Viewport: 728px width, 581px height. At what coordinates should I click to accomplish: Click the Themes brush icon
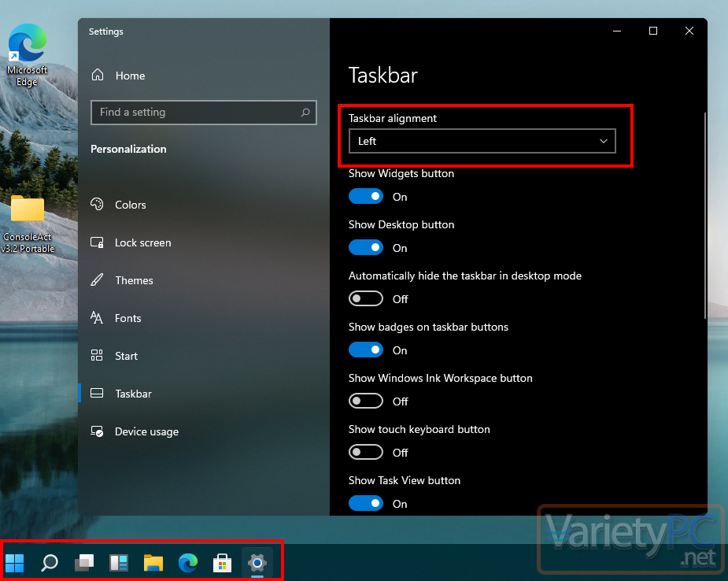97,279
